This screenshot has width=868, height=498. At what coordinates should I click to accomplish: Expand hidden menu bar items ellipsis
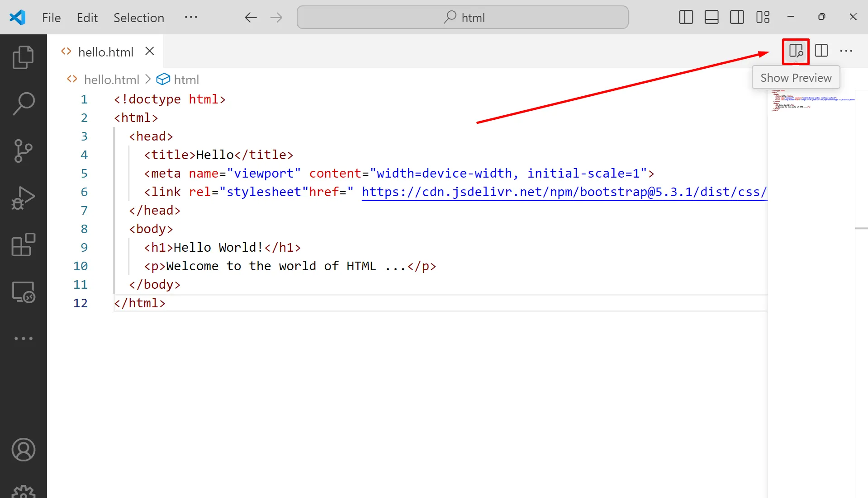coord(191,17)
